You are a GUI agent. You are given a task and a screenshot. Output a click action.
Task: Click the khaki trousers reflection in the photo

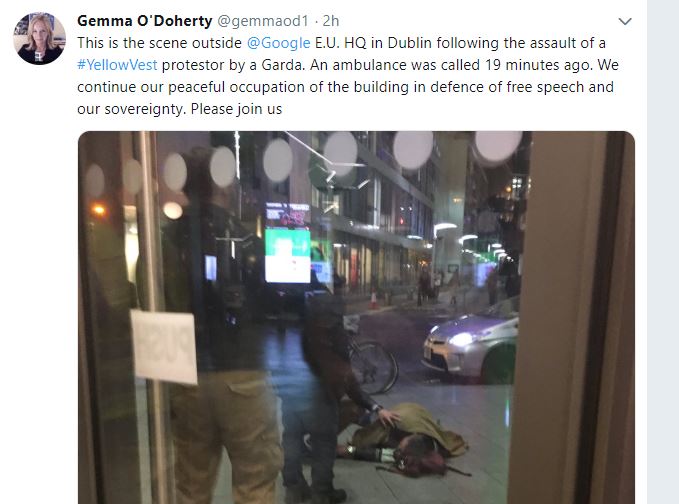coord(227,436)
